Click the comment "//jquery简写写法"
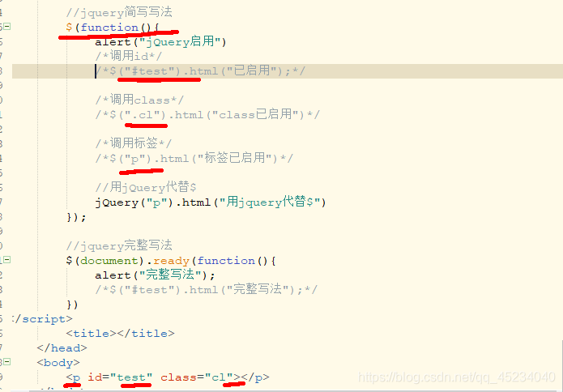Image resolution: width=563 pixels, height=392 pixels. point(119,13)
